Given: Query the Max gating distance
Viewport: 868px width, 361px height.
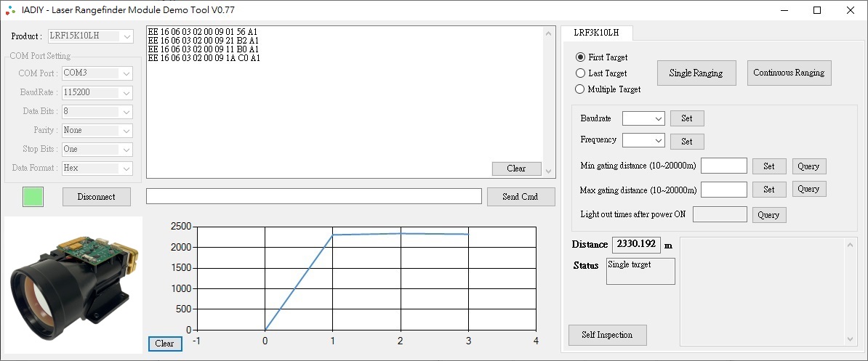Looking at the screenshot, I should (808, 190).
